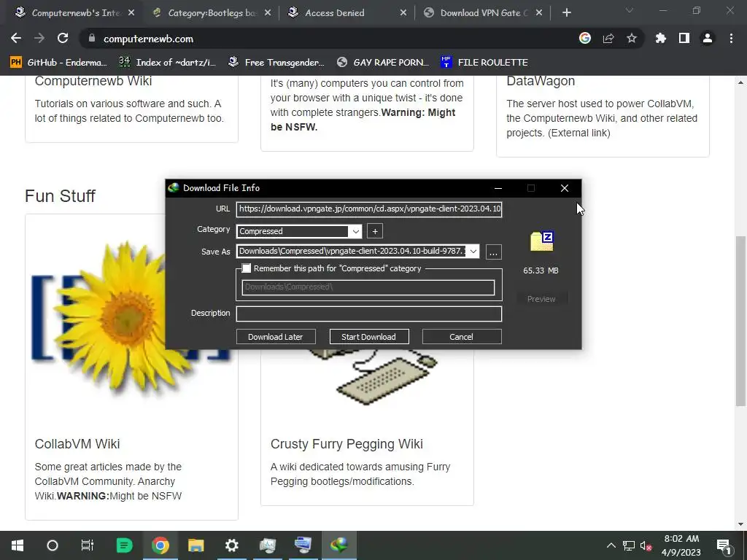Click the site lock icon
The width and height of the screenshot is (747, 560).
(x=92, y=39)
